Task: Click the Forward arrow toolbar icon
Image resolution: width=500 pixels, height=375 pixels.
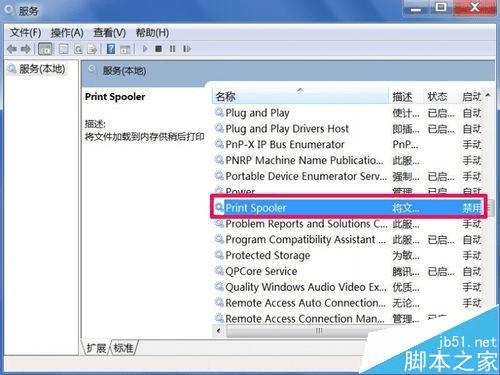Action: [26, 49]
